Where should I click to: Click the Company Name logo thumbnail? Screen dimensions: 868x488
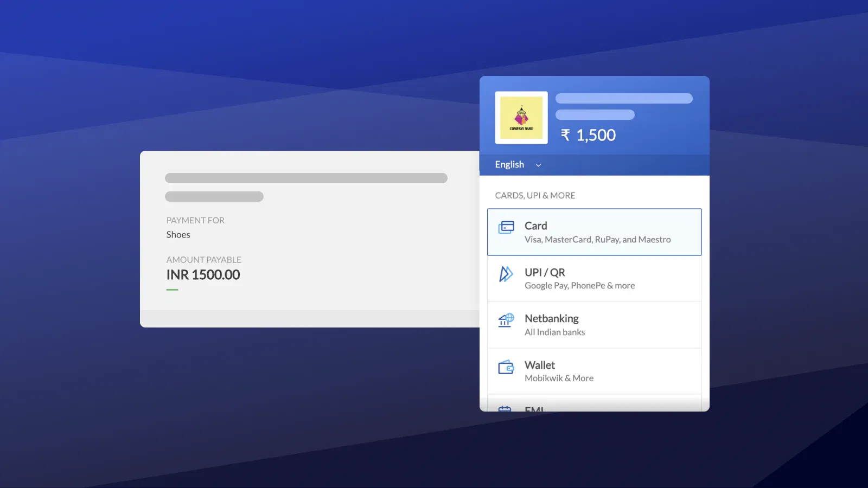[x=521, y=118]
